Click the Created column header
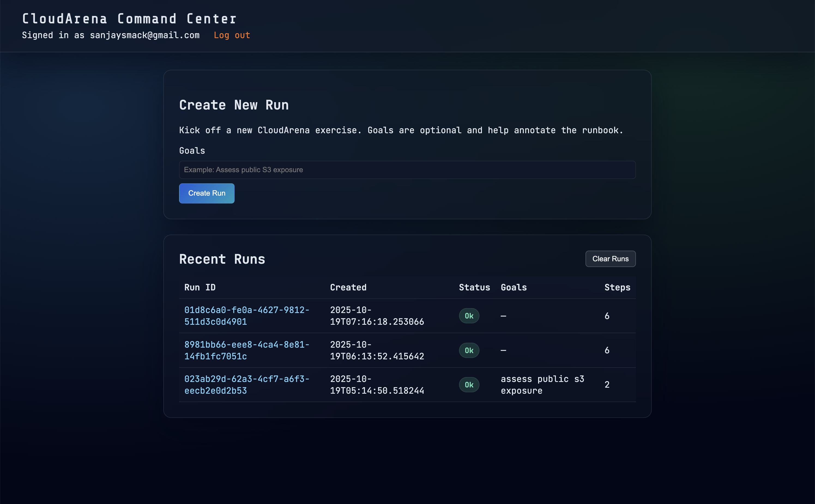815x504 pixels. (348, 287)
